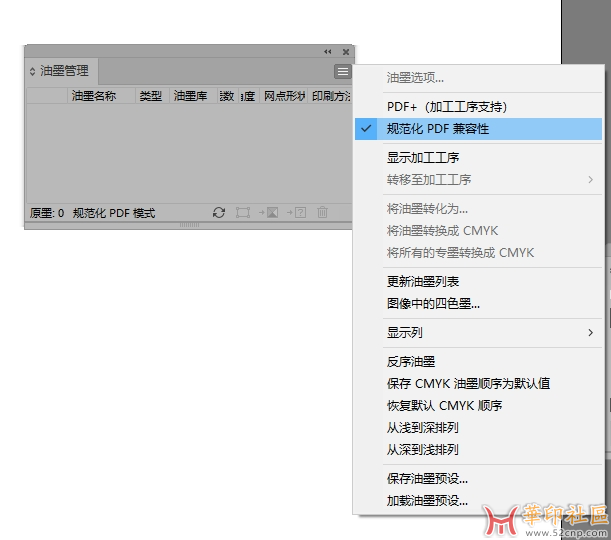Click the 类型 column header
The width and height of the screenshot is (611, 540).
(152, 96)
